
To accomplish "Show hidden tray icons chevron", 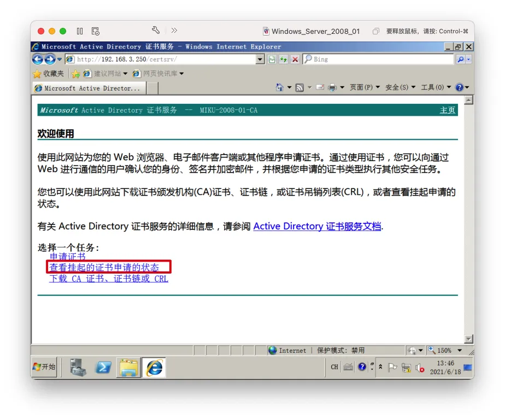I will click(x=380, y=366).
